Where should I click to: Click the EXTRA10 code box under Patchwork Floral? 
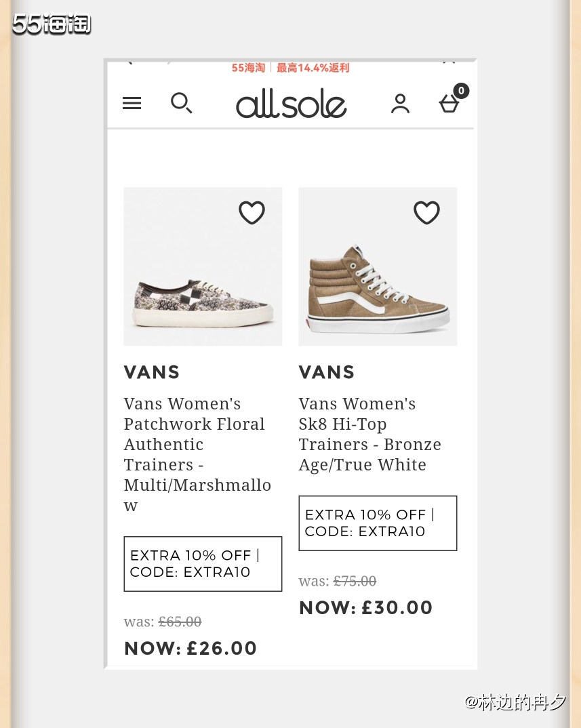(203, 564)
